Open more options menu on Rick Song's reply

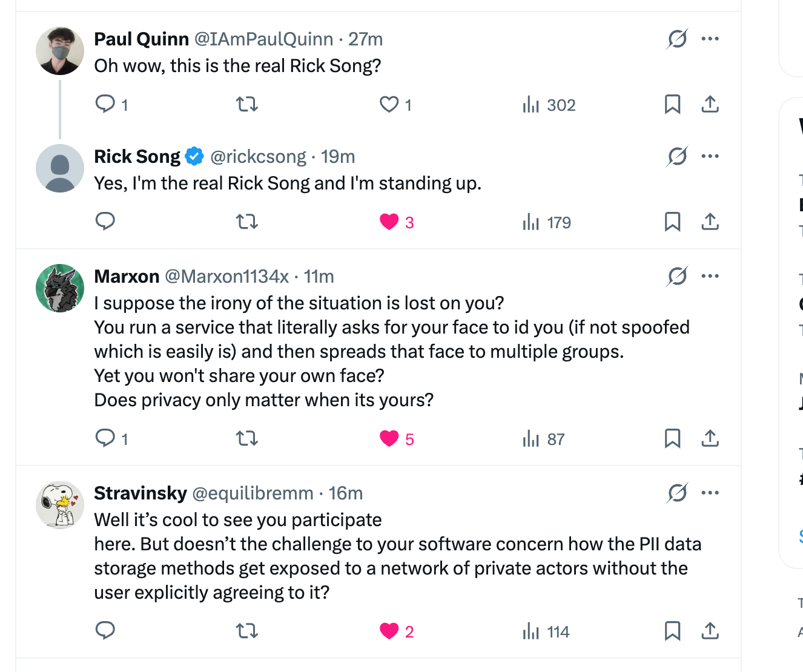[x=710, y=156]
